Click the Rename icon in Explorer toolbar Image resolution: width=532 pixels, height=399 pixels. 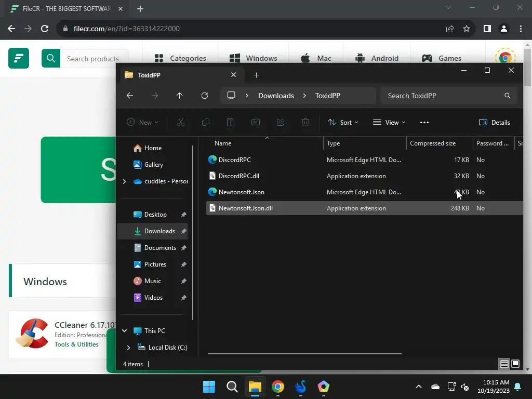(x=256, y=123)
